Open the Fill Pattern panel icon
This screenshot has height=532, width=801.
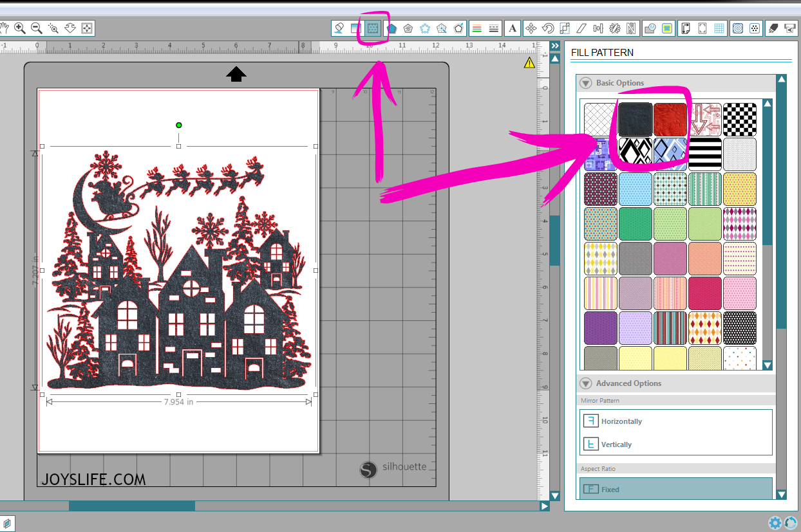pyautogui.click(x=372, y=28)
